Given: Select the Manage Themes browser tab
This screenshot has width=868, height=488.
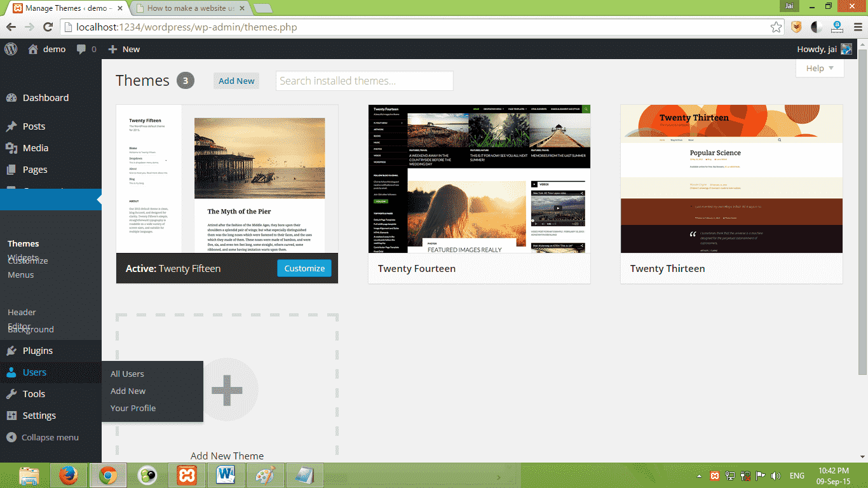Looking at the screenshot, I should coord(66,8).
